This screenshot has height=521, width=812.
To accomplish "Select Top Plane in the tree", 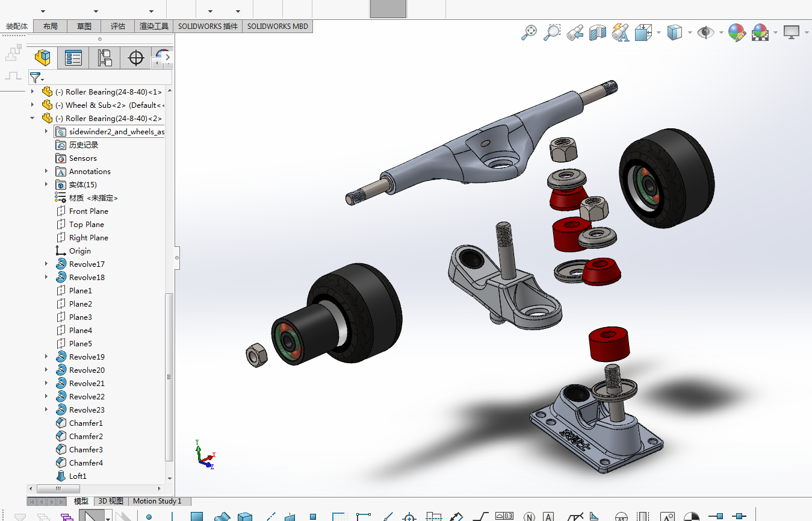I will pyautogui.click(x=87, y=225).
